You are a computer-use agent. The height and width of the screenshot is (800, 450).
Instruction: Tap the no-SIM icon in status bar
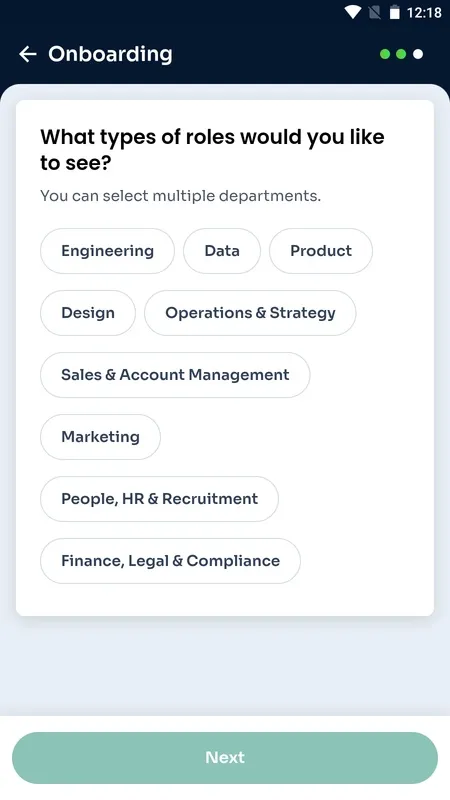tap(374, 12)
